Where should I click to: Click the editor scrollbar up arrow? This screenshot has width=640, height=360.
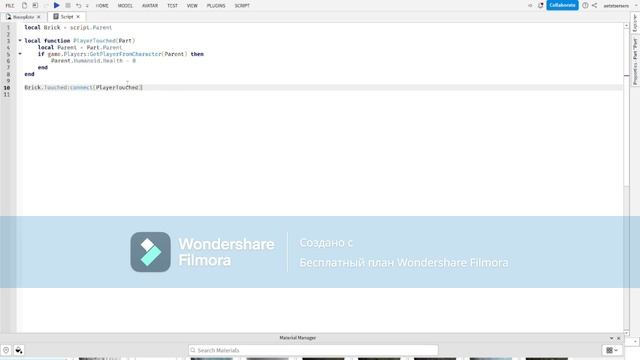[627, 26]
